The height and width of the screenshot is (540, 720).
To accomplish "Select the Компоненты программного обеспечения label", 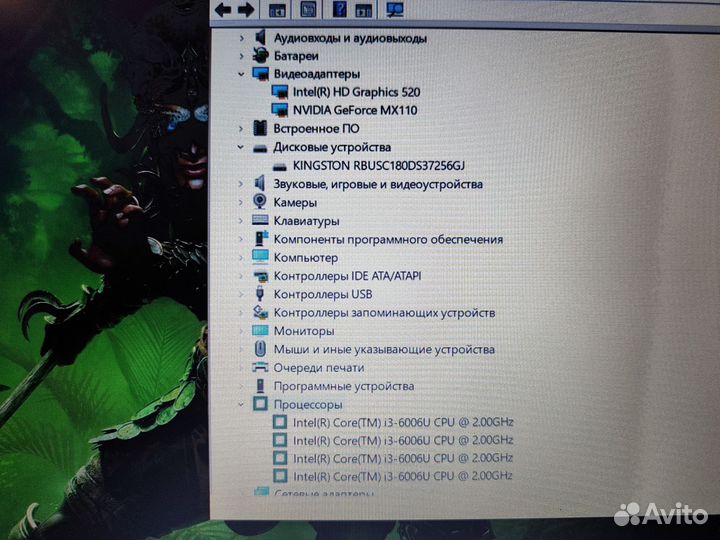I will tap(388, 239).
